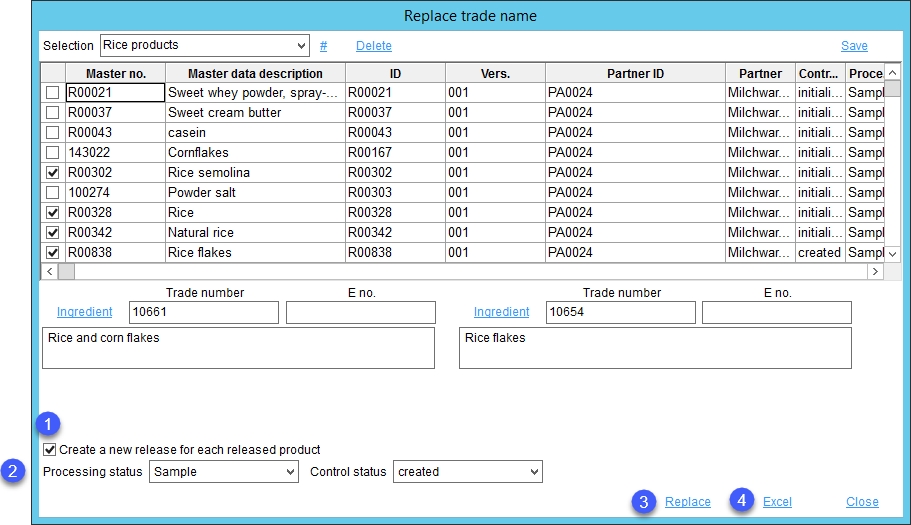
Task: Check the casein row checkbox
Action: click(x=53, y=132)
